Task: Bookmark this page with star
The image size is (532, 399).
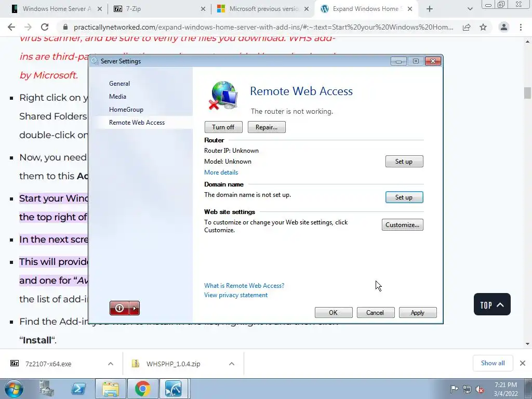Action: pos(483,27)
